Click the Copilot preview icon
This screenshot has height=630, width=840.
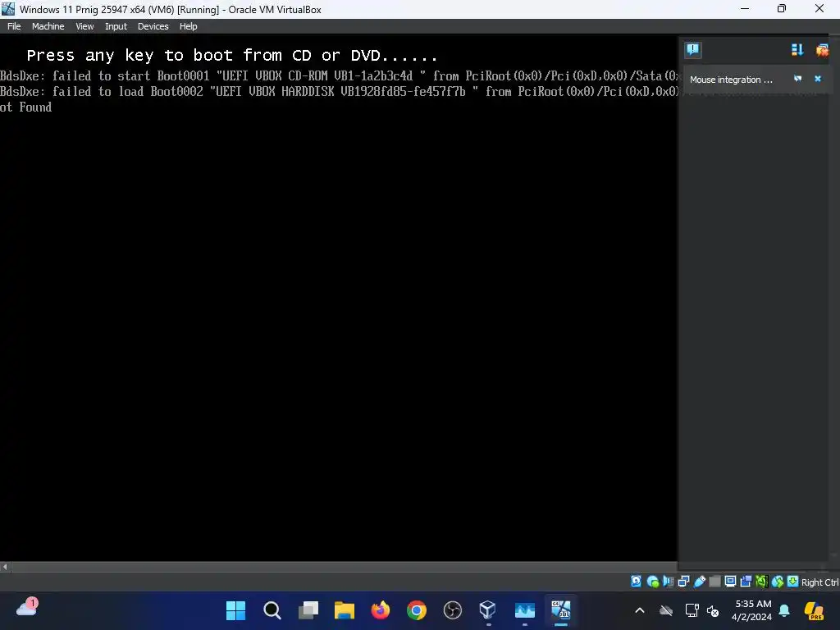click(x=815, y=610)
